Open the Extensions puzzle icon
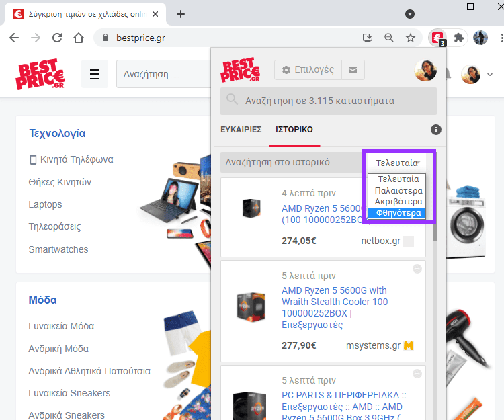Viewport: 504px width, 420px height. [459, 38]
